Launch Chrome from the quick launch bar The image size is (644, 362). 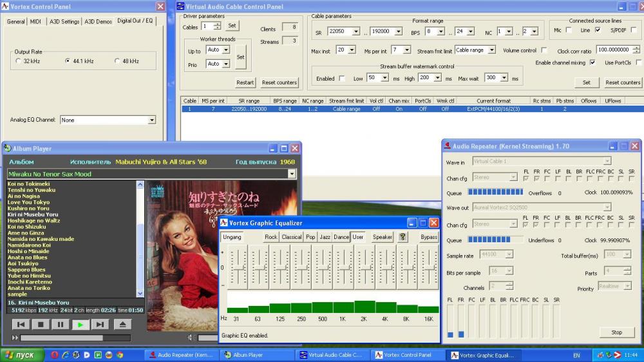tap(120, 355)
